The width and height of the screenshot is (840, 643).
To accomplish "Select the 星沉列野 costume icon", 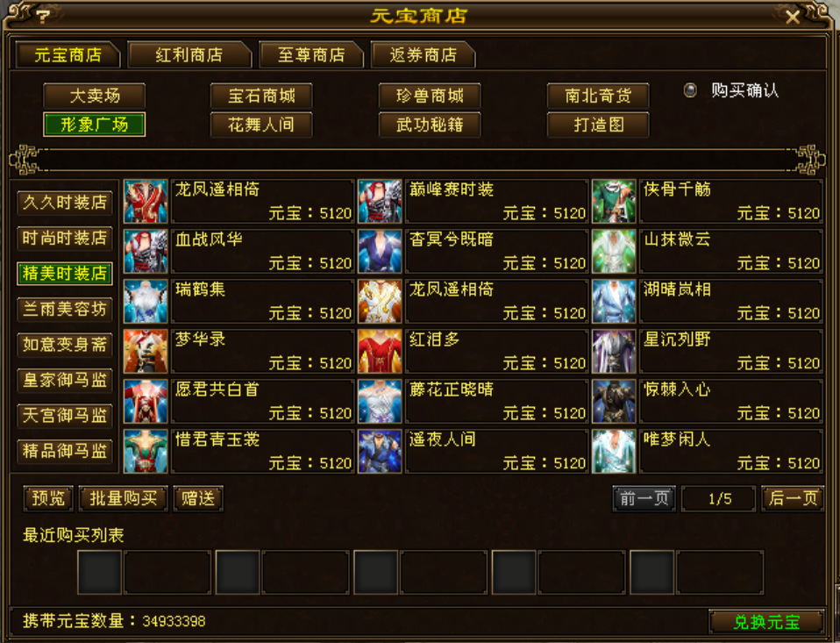I will [x=614, y=352].
